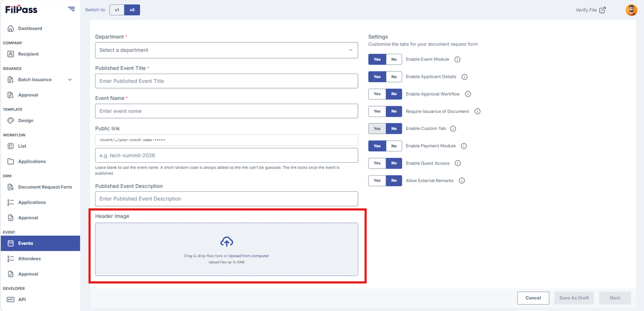
Task: Set Allow External Remarks to No
Action: [394, 180]
